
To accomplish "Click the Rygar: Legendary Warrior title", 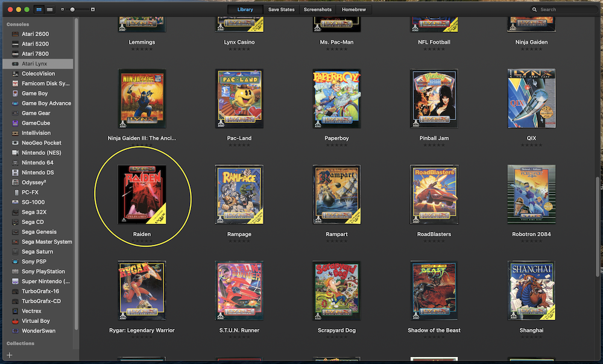I will point(142,330).
